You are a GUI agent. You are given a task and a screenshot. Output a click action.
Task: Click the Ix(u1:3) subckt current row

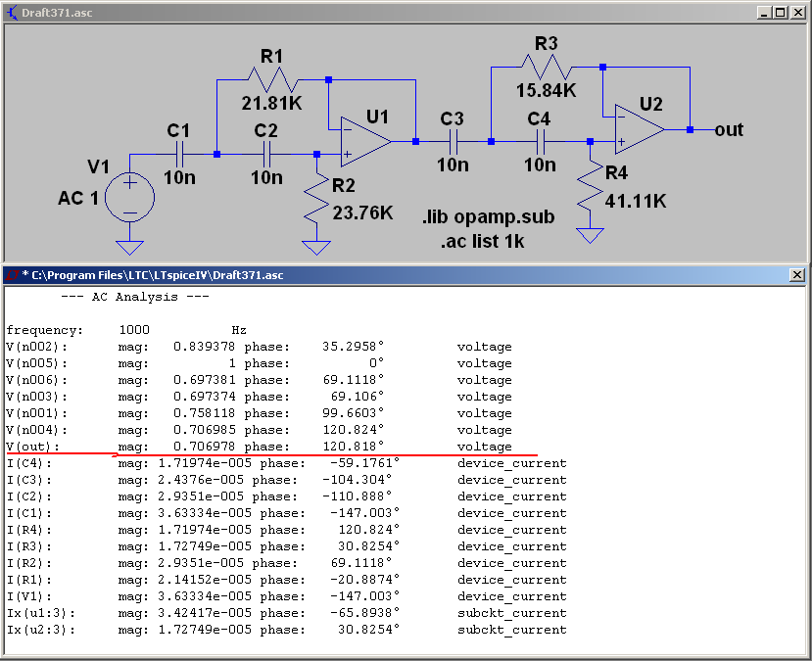(286, 613)
